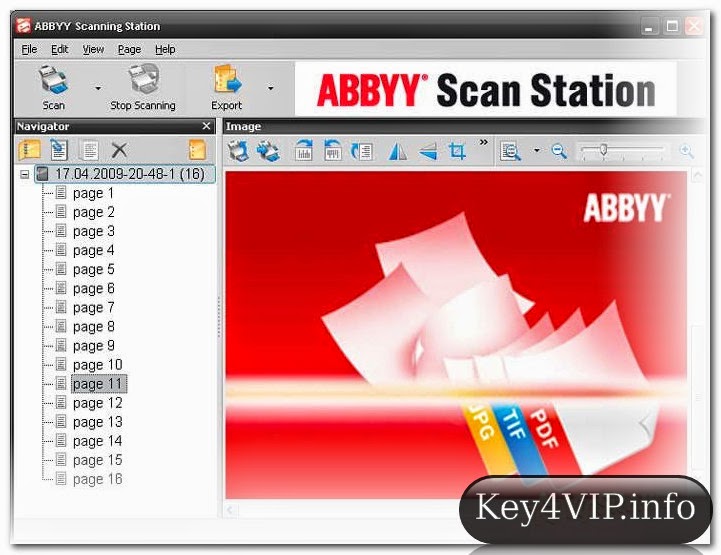Select page 1 in the tree

click(93, 193)
